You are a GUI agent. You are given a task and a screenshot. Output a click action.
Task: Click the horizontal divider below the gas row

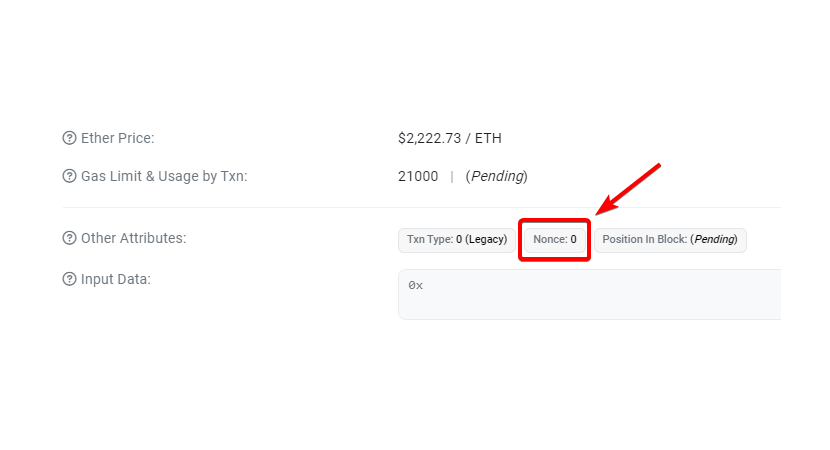pyautogui.click(x=422, y=208)
